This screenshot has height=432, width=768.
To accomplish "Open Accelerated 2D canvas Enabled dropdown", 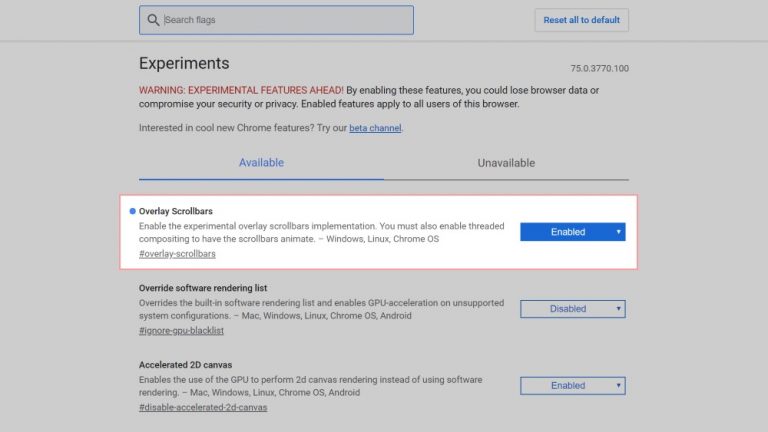I will 573,386.
